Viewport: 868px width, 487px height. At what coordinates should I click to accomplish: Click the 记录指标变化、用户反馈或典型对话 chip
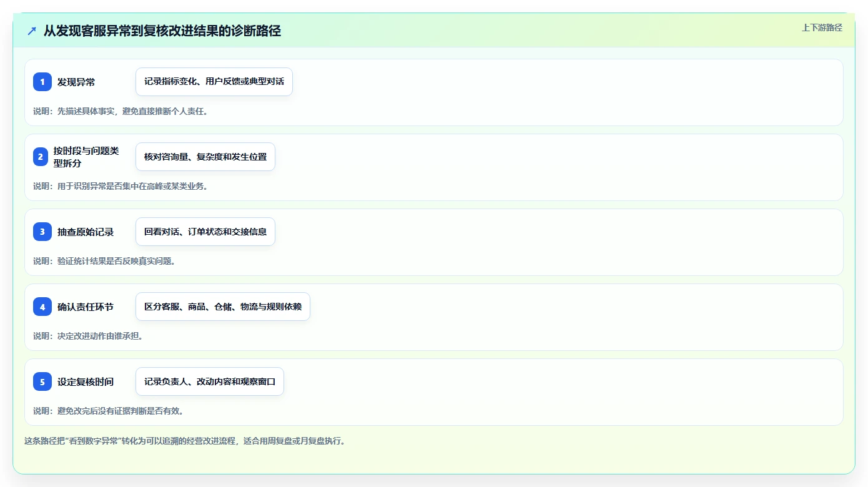tap(214, 82)
